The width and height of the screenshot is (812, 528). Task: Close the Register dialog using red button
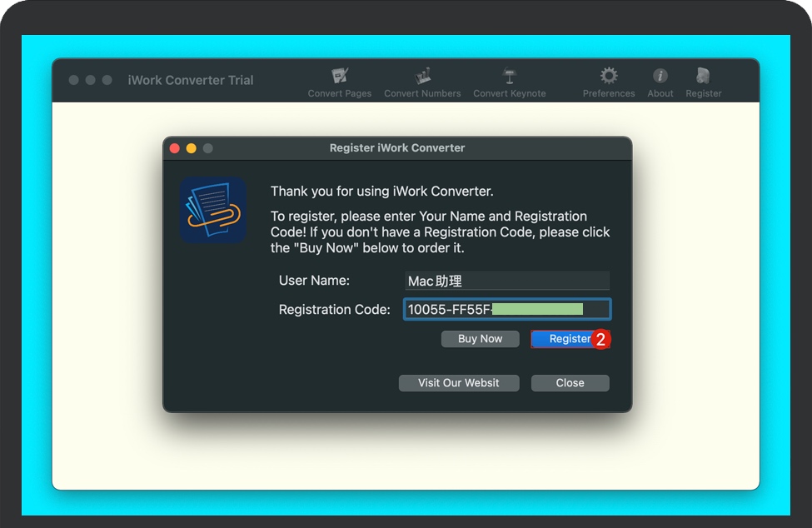pyautogui.click(x=175, y=148)
